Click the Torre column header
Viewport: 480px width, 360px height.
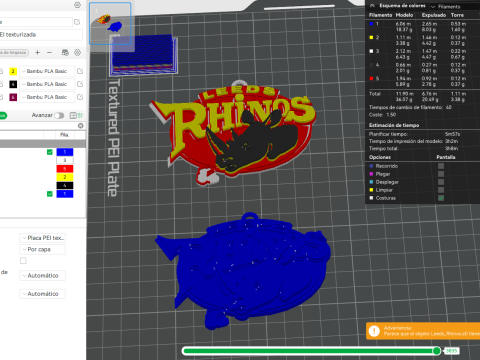[457, 15]
